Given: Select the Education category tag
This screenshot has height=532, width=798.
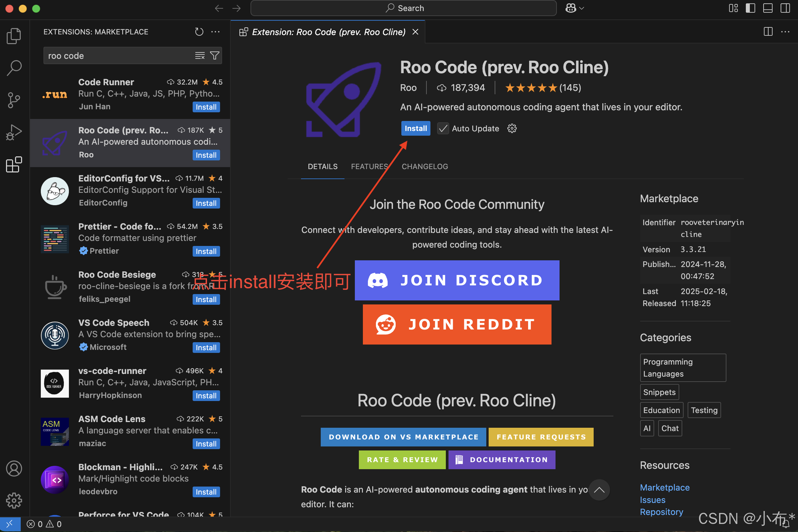Looking at the screenshot, I should point(662,410).
